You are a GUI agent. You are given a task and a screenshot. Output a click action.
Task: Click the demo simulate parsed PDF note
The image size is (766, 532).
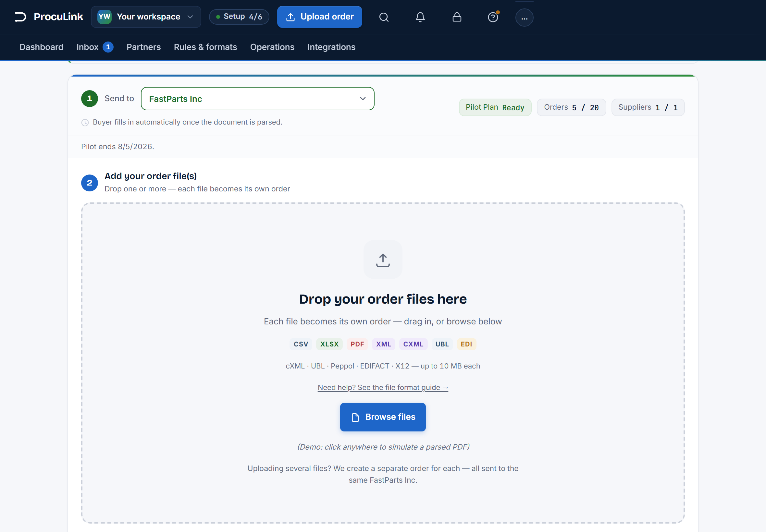click(384, 447)
